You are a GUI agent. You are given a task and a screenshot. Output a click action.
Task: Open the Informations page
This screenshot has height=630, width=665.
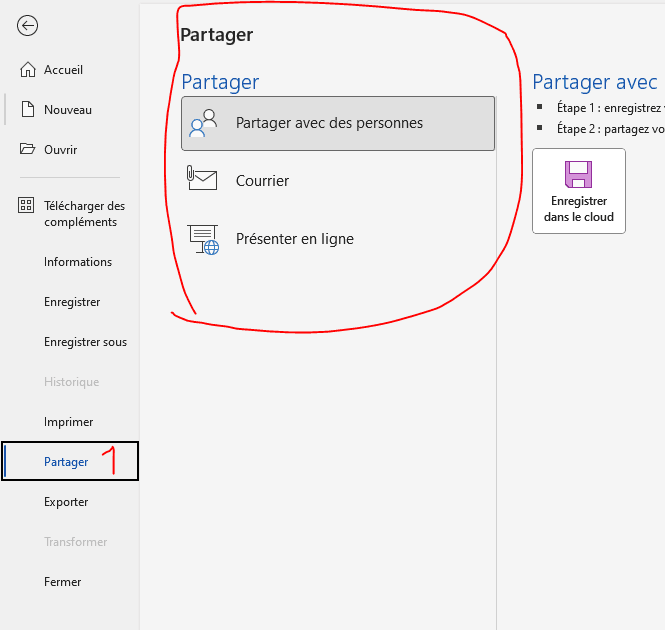pos(78,262)
